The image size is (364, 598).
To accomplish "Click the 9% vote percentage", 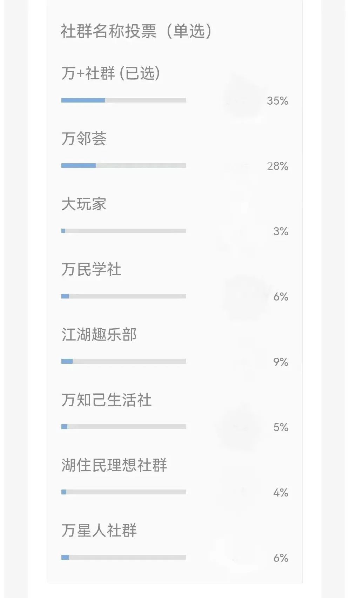I will (281, 362).
